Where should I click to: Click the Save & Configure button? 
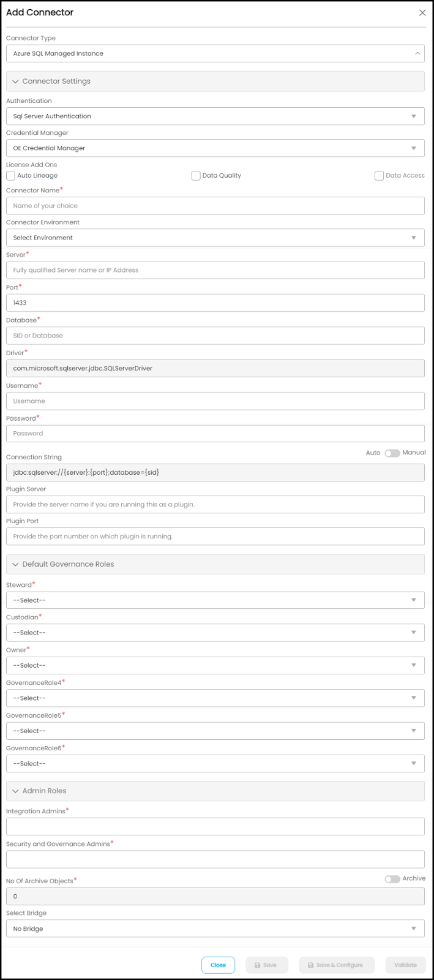pyautogui.click(x=336, y=965)
